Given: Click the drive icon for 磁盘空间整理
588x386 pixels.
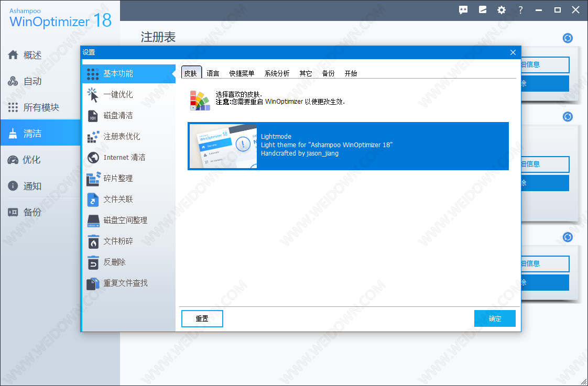Looking at the screenshot, I should pyautogui.click(x=93, y=220).
